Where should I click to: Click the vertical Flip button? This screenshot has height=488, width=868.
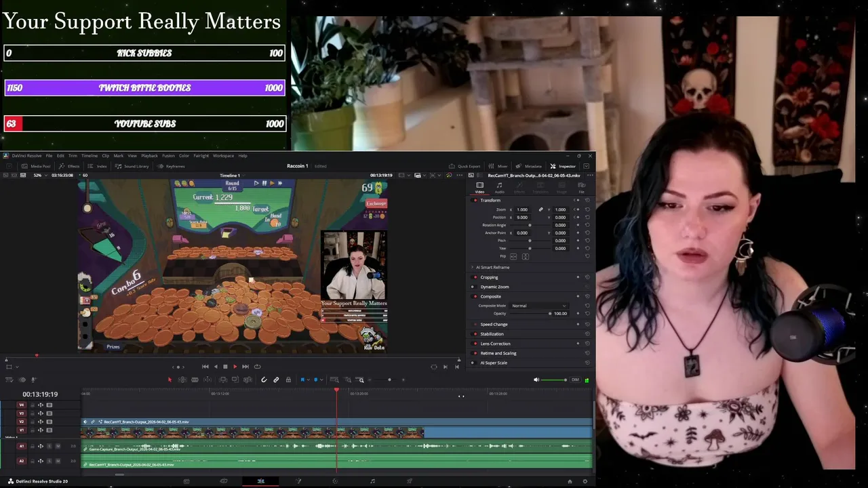tap(526, 256)
